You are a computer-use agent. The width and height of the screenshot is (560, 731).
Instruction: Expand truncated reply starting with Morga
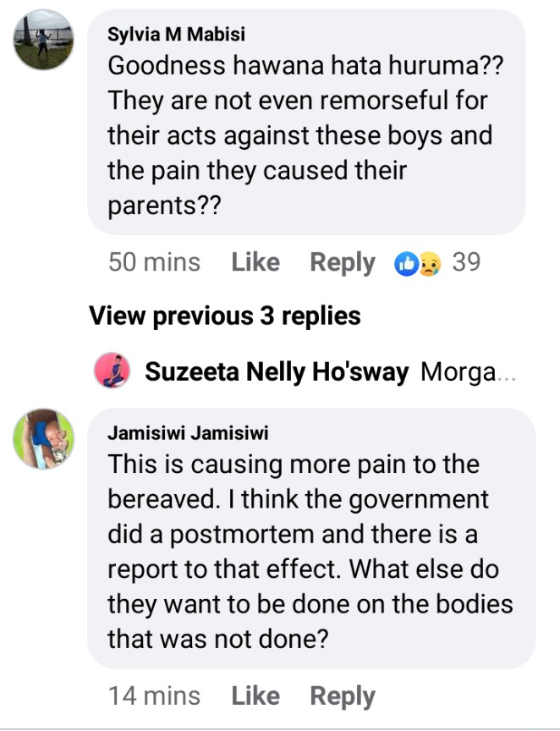click(468, 372)
